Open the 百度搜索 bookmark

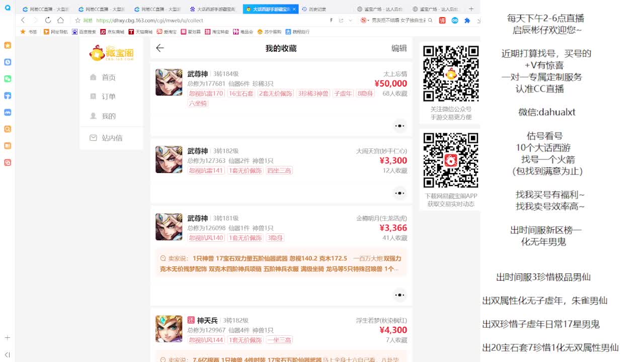tap(84, 32)
